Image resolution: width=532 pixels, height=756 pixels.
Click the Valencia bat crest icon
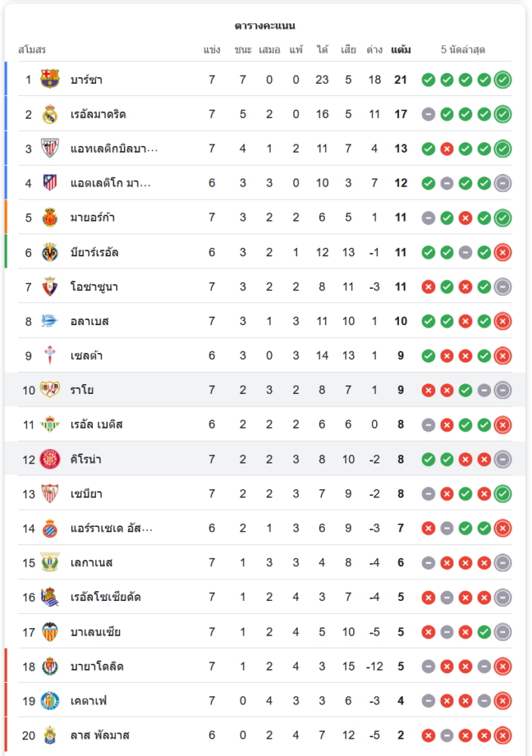point(50,632)
